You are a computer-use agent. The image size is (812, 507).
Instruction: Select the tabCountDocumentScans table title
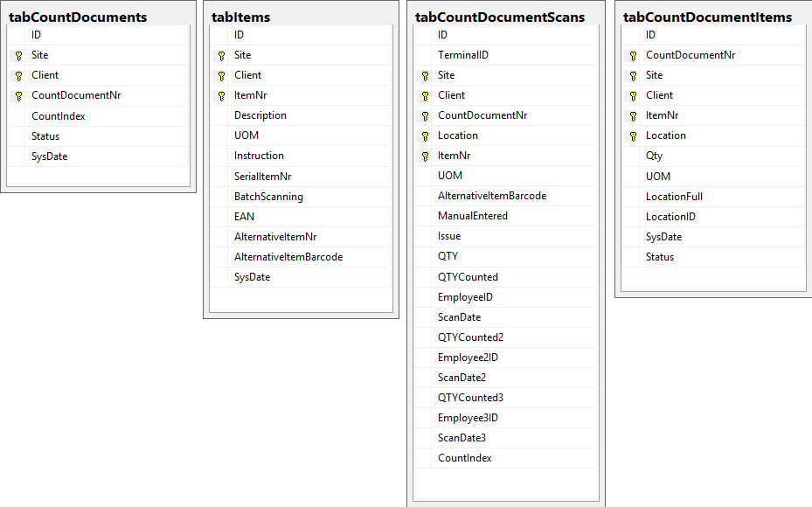click(500, 17)
